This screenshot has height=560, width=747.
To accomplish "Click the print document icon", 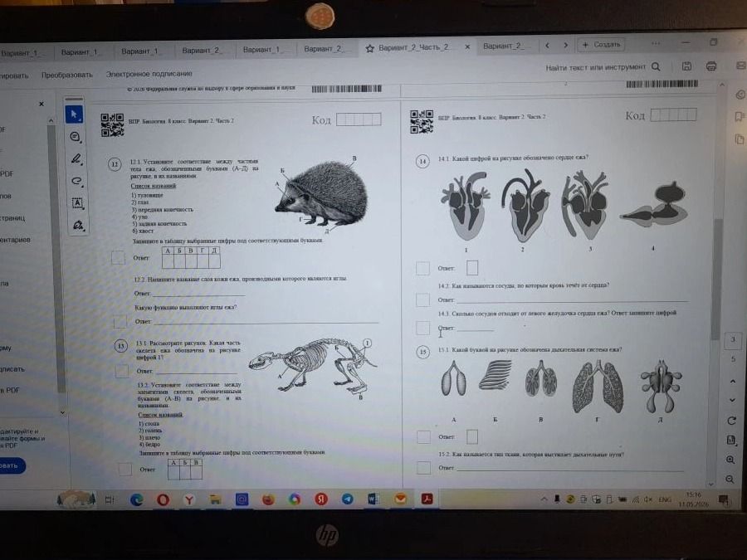I will click(x=711, y=66).
